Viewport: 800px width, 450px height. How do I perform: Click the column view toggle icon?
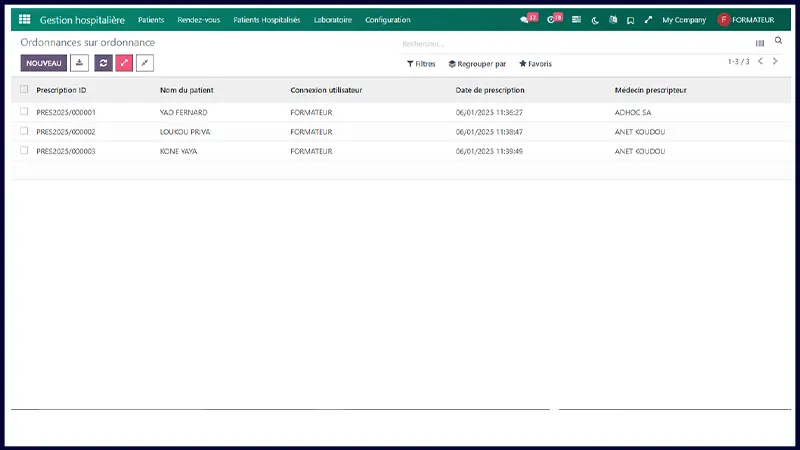tap(760, 43)
